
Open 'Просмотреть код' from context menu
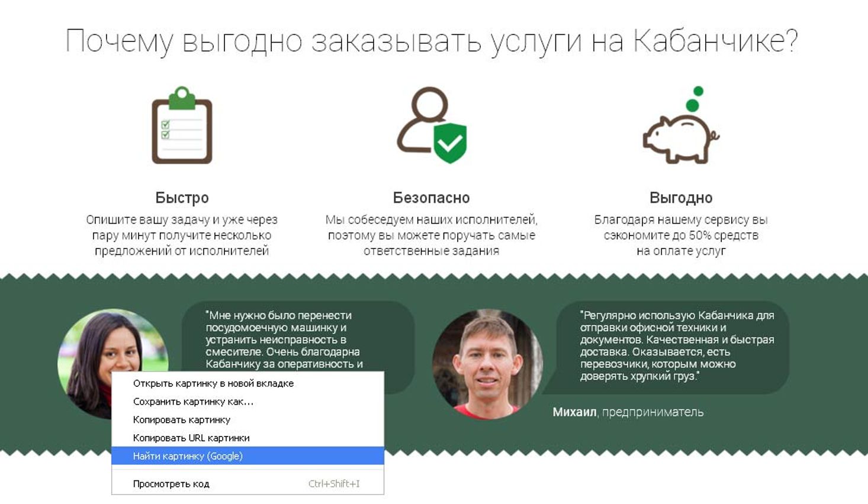(x=247, y=484)
